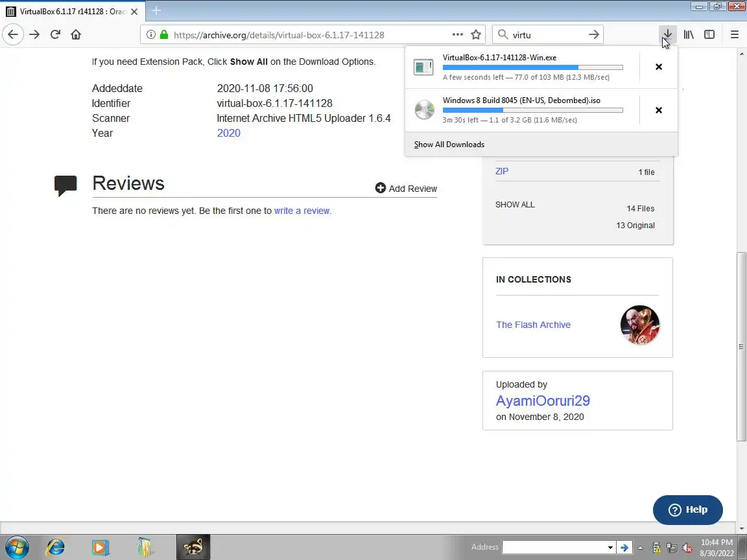Cancel the Windows 8 Build 8045 iso download
The image size is (747, 560).
point(658,110)
